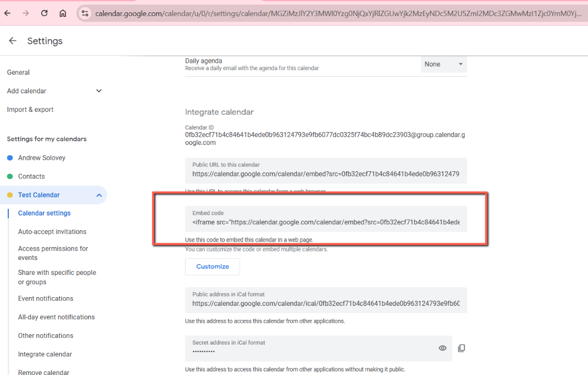Open the browser home page icon

coord(63,13)
